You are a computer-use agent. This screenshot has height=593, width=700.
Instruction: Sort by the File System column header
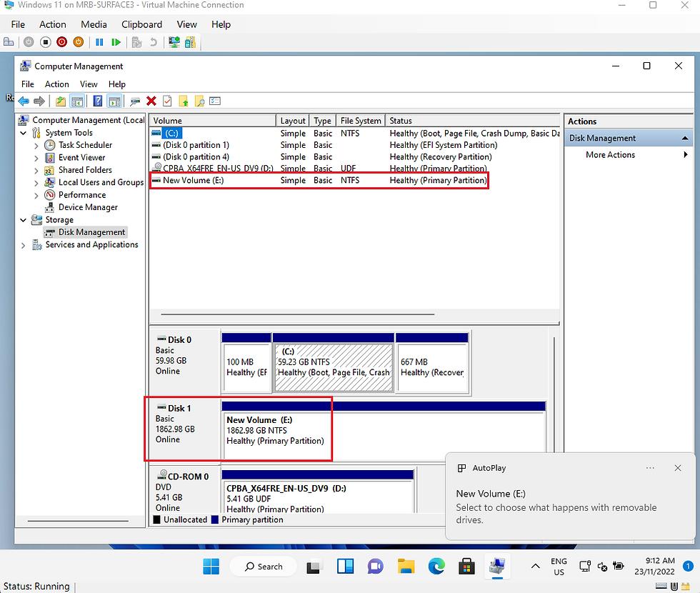360,121
